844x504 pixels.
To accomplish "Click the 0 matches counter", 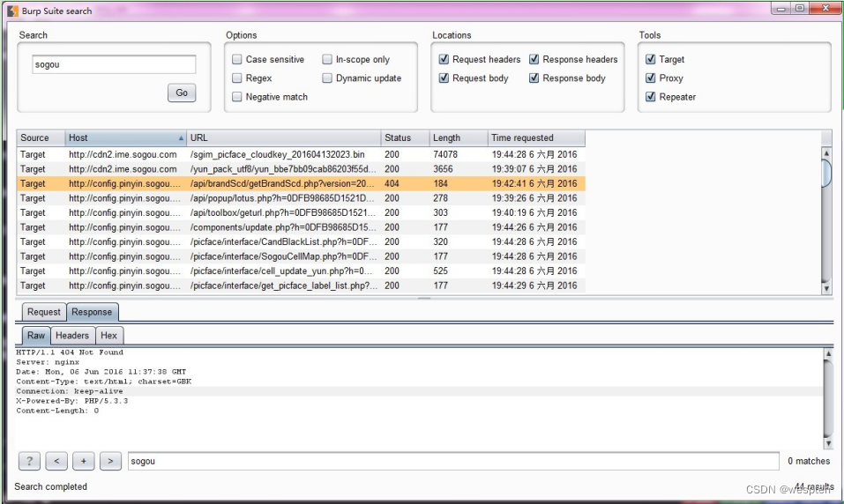I will (x=809, y=461).
